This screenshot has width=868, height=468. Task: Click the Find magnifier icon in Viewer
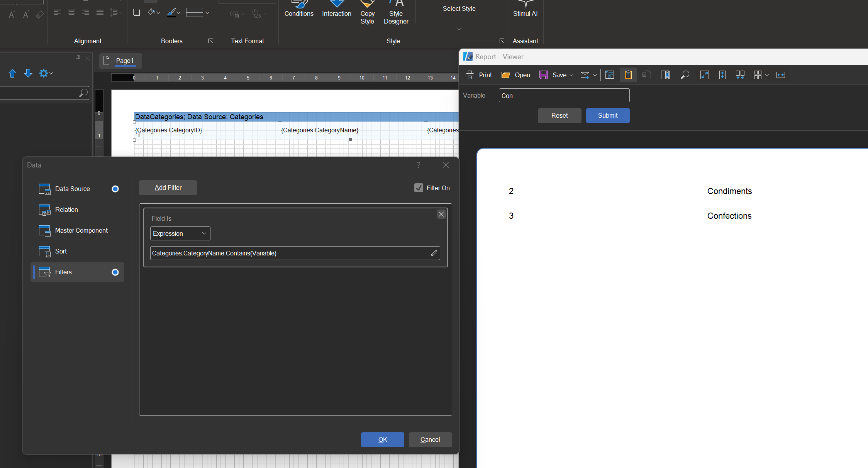tap(685, 75)
